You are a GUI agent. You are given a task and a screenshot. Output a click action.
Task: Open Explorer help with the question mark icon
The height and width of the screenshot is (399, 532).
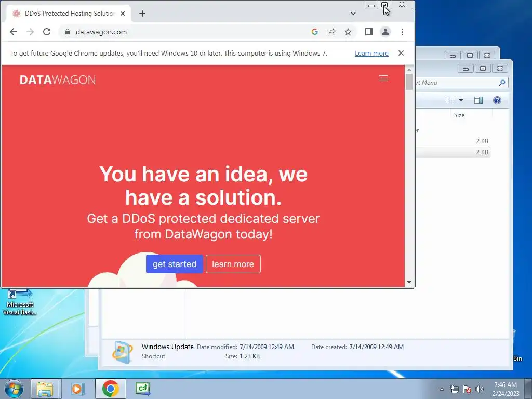point(497,100)
